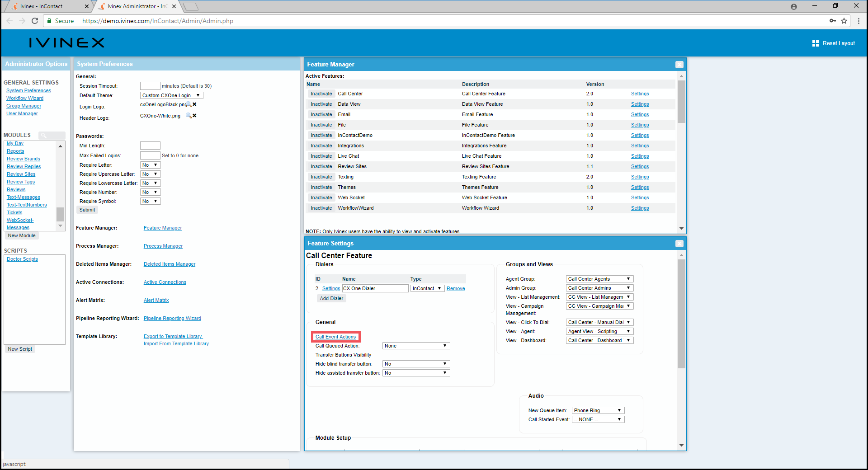Open the Chrome three-dot menu

coord(859,21)
